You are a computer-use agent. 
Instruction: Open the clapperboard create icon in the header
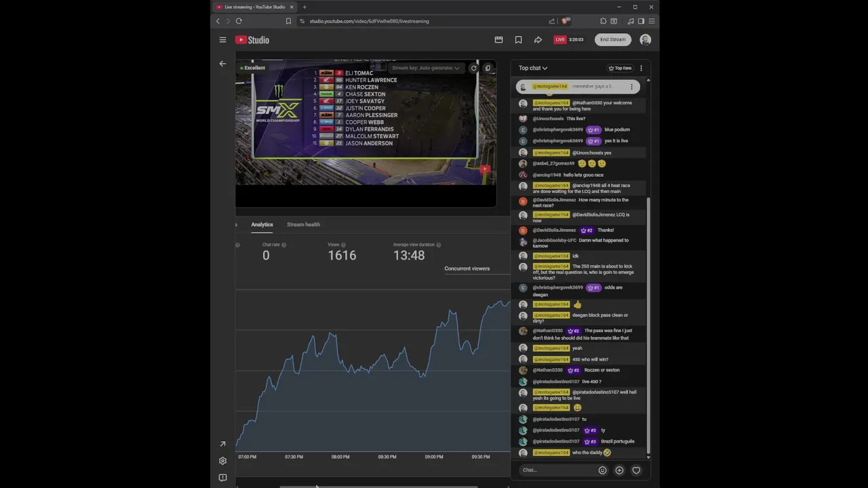(498, 40)
